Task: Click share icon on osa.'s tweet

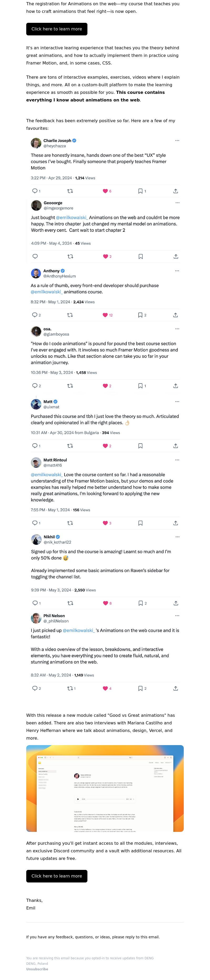Action: click(175, 386)
